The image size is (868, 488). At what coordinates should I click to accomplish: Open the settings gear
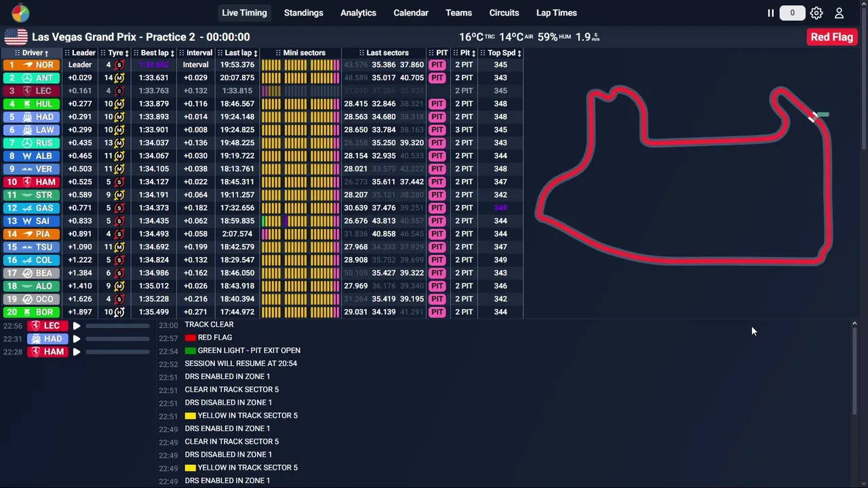(x=816, y=13)
